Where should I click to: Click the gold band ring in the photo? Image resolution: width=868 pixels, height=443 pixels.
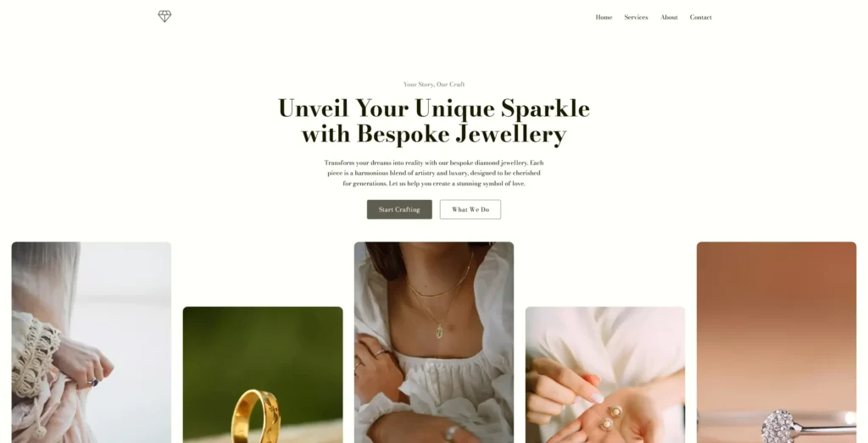pos(257,417)
